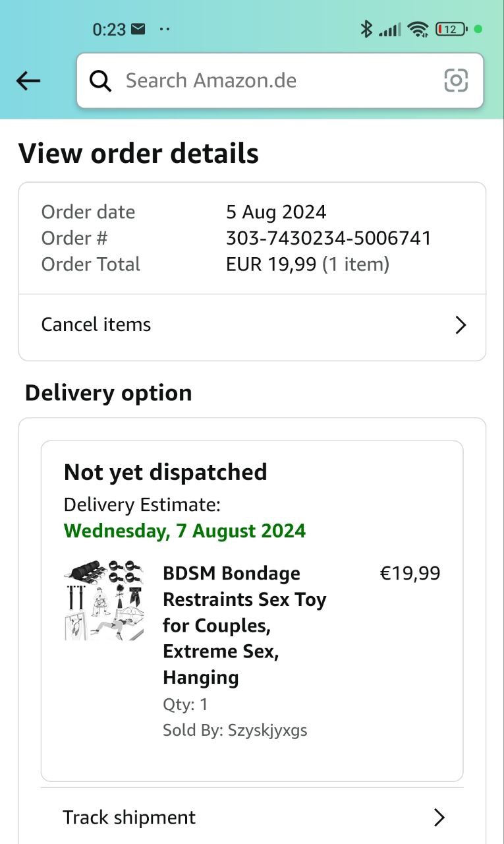The width and height of the screenshot is (504, 844).
Task: Tap the mail notification icon
Action: coord(138,29)
